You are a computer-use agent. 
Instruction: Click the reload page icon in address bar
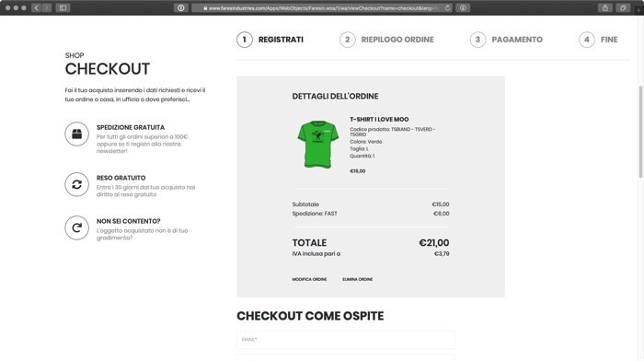pyautogui.click(x=447, y=7)
